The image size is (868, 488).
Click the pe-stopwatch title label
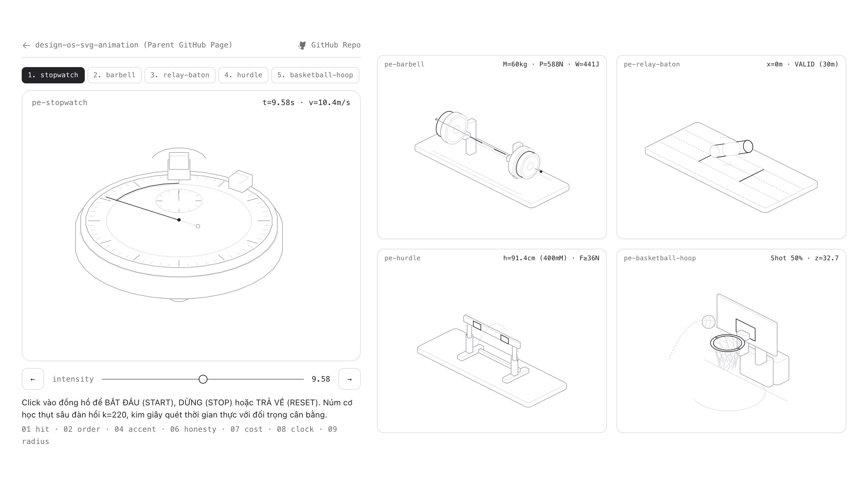click(x=60, y=103)
